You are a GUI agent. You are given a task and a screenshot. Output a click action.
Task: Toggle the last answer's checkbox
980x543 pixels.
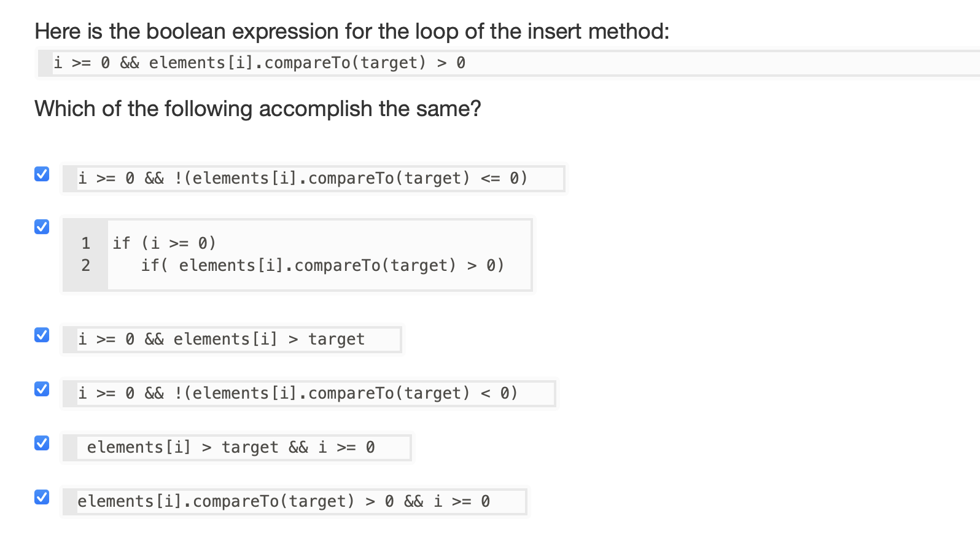41,497
